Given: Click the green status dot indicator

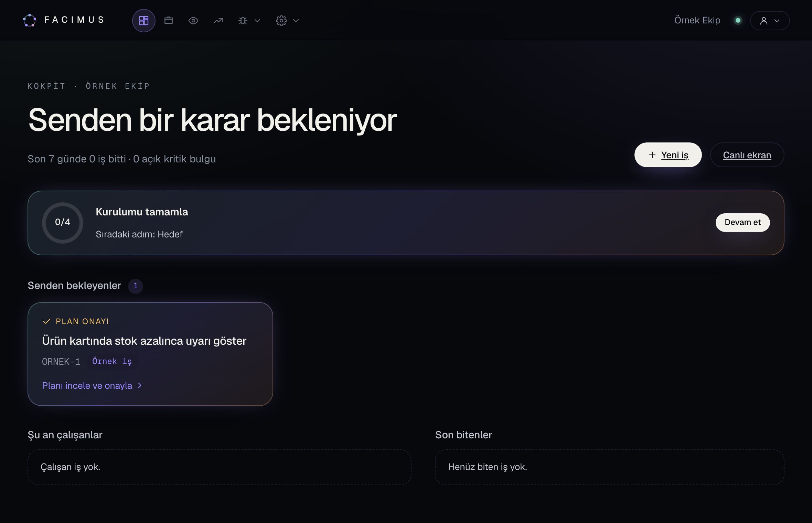Looking at the screenshot, I should click(x=738, y=20).
